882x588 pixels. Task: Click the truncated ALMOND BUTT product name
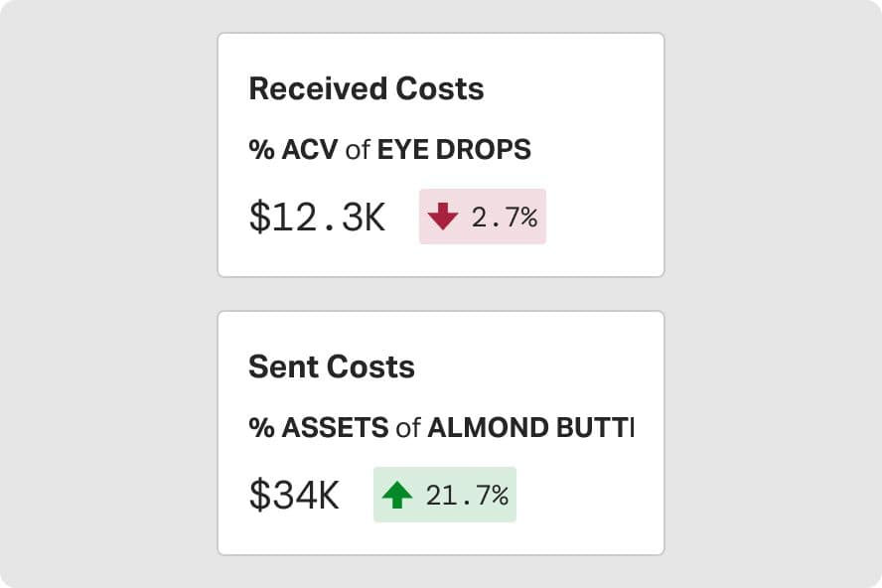(530, 428)
